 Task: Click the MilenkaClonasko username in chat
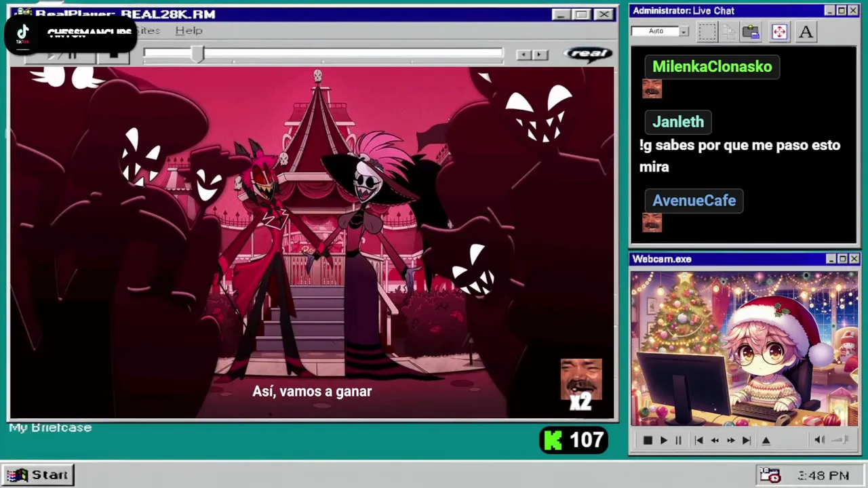tap(712, 66)
